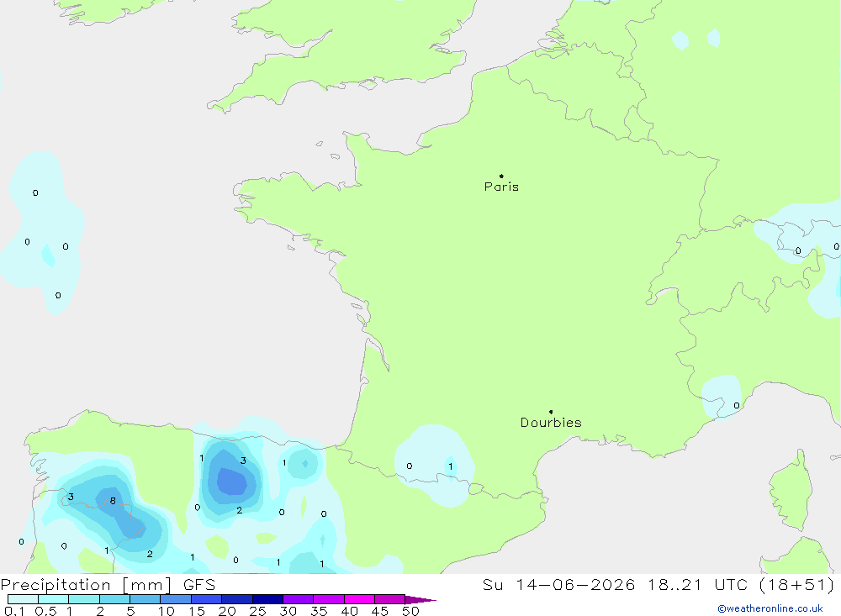Click the Dourbies location label
The height and width of the screenshot is (616, 841).
point(551,423)
